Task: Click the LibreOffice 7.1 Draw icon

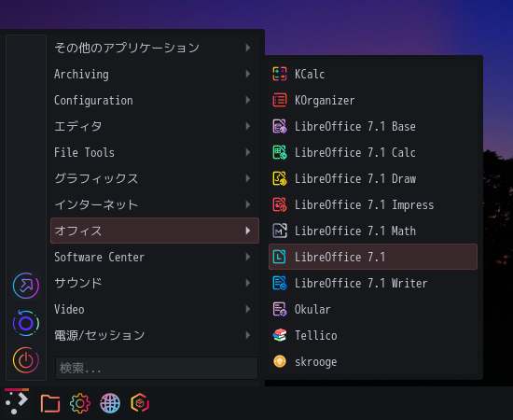Action: point(280,178)
